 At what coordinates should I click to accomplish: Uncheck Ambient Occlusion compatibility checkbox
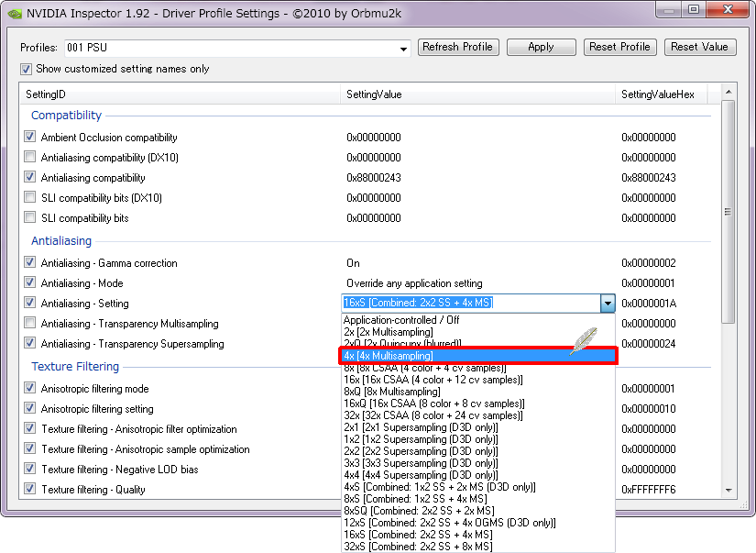[30, 137]
